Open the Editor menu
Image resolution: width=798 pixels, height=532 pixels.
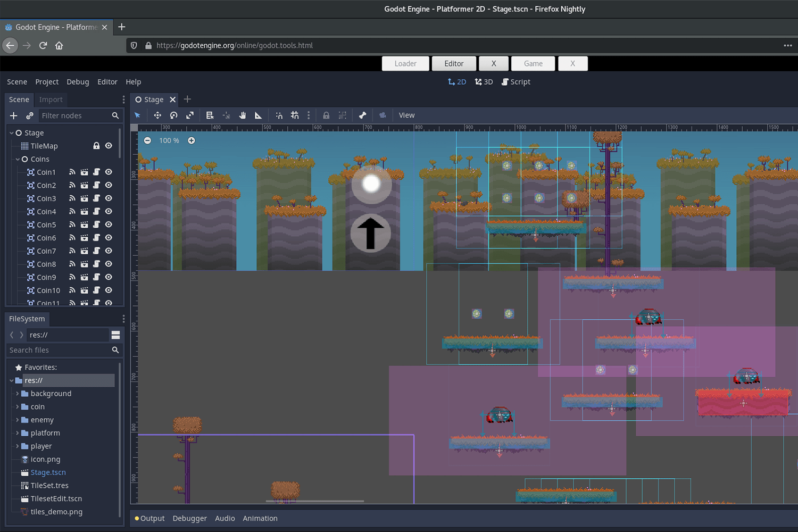tap(107, 82)
